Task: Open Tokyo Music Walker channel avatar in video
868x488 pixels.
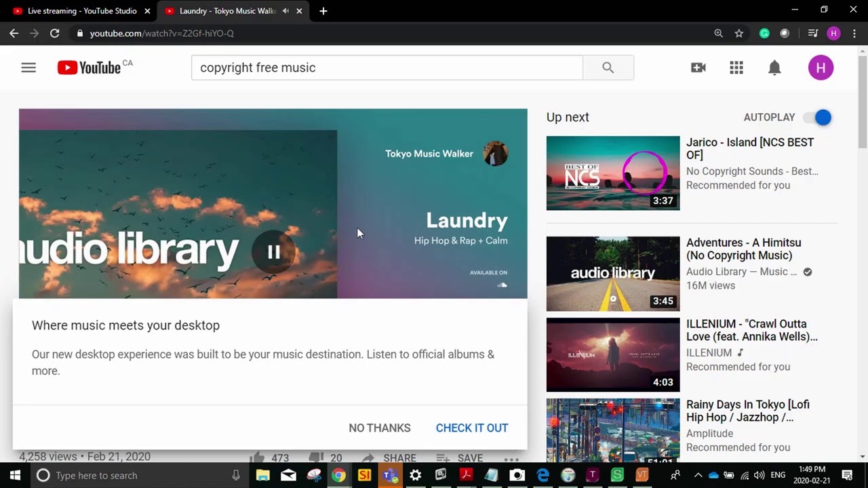Action: pos(495,153)
